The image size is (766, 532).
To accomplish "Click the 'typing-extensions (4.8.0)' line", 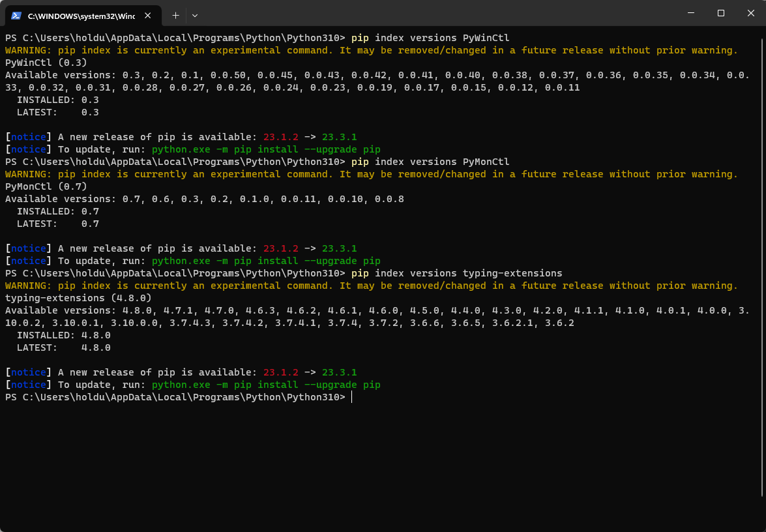I will pyautogui.click(x=78, y=298).
